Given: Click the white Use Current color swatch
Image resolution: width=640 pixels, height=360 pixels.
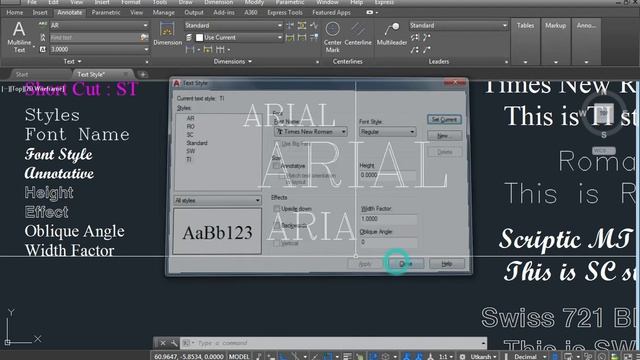Looking at the screenshot, I should (199, 38).
